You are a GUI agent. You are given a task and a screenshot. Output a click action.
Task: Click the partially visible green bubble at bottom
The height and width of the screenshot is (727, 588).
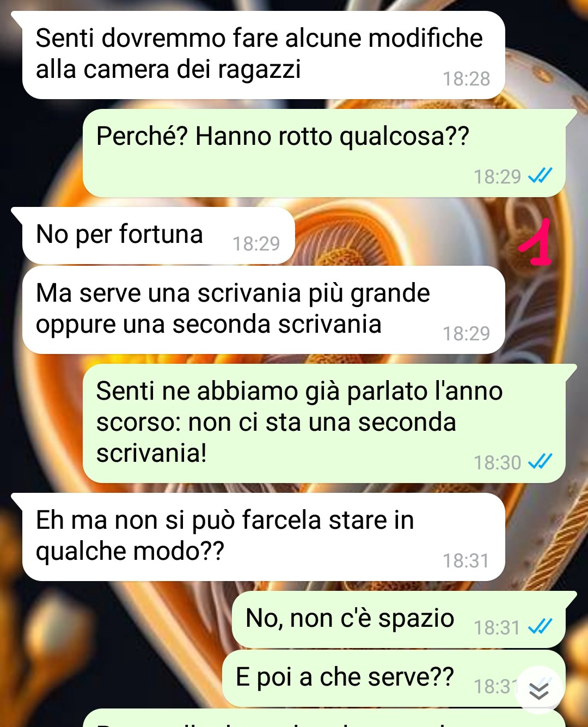coord(324,718)
